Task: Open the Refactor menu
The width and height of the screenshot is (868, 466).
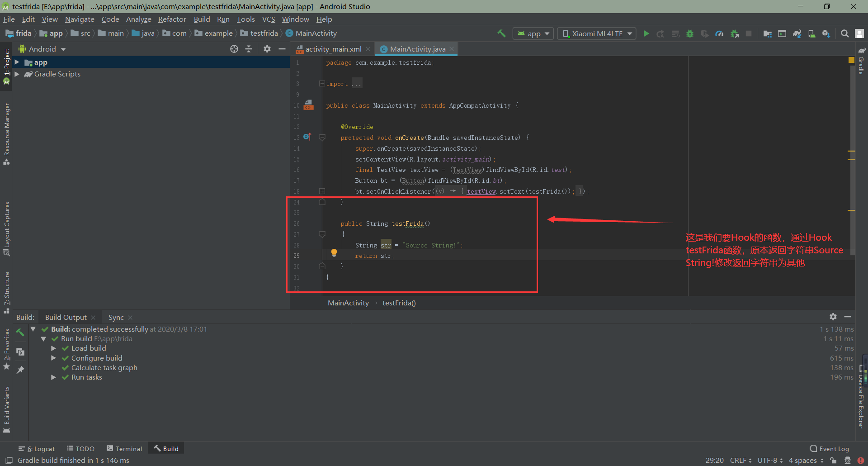Action: click(x=172, y=19)
